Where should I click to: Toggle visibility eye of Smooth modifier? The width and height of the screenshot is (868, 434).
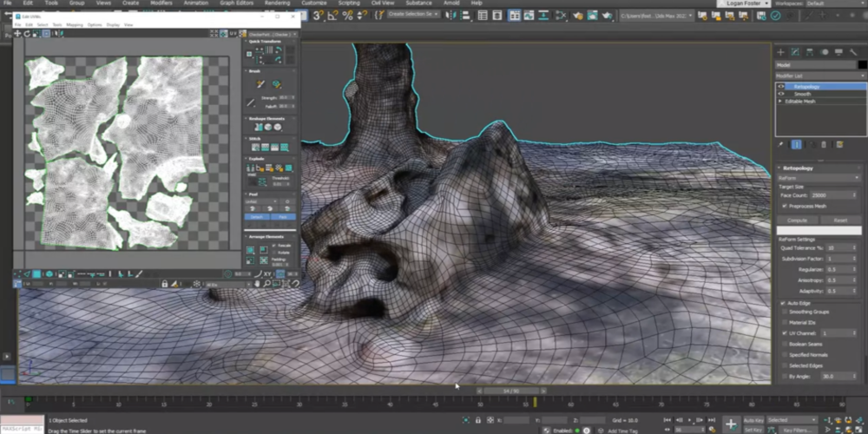781,94
